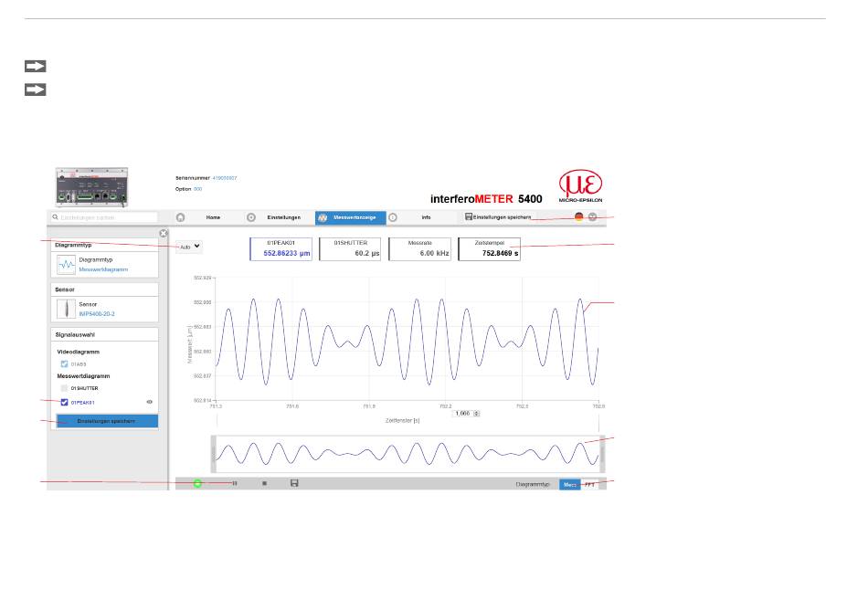Click the IMP5400 sensor link

pyautogui.click(x=97, y=314)
